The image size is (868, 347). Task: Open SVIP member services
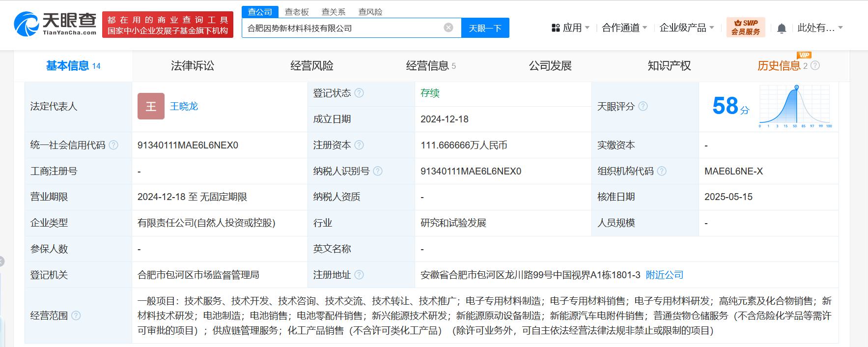(745, 28)
